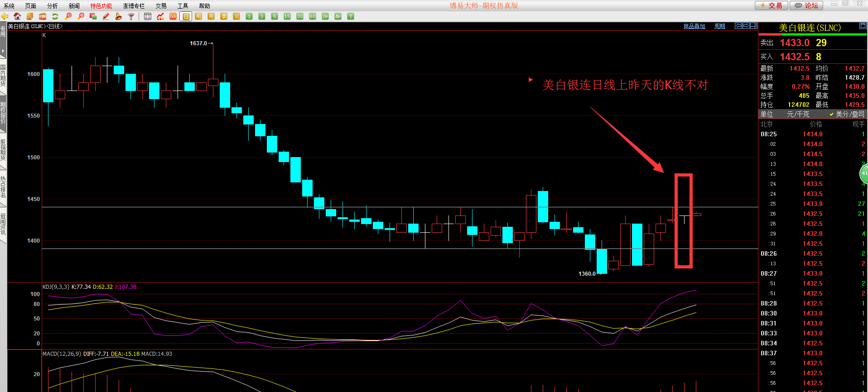Zoom out with the minus magnifier icon

click(81, 16)
